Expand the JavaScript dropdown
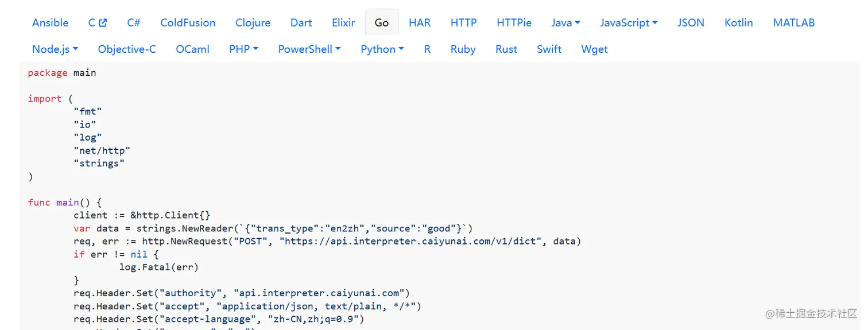The image size is (868, 330). pyautogui.click(x=629, y=23)
